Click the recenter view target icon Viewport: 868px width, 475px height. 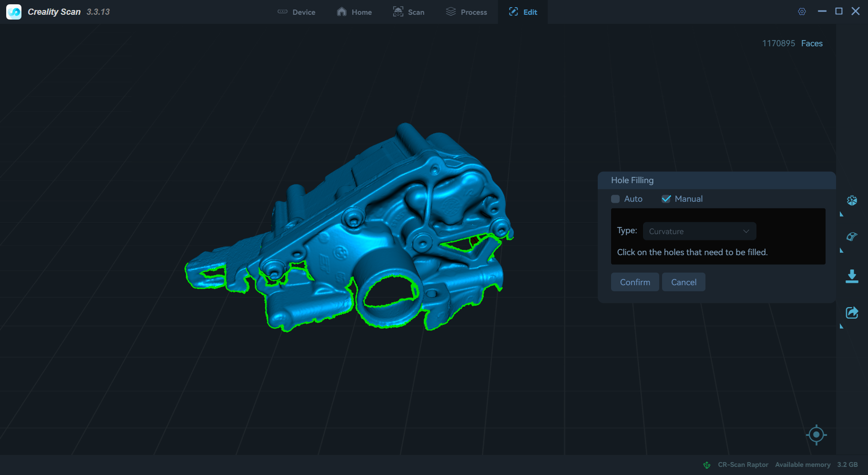(816, 434)
